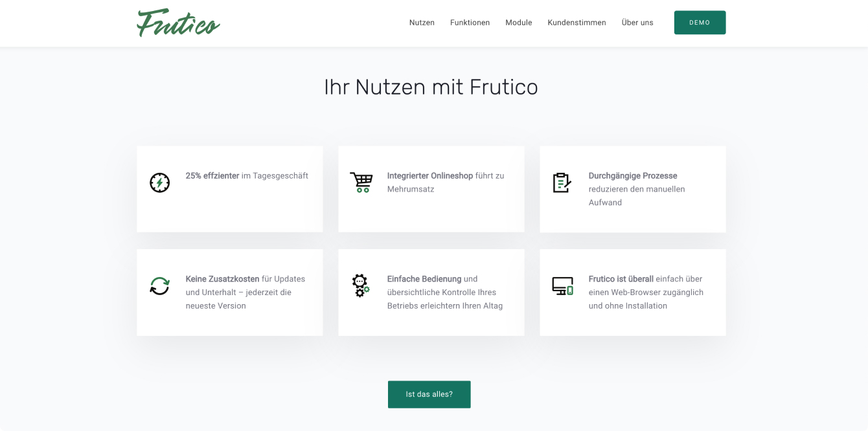This screenshot has width=868, height=431.
Task: Click the heading 'Ihr Nutzen mit Frutico'
Action: pyautogui.click(x=431, y=87)
